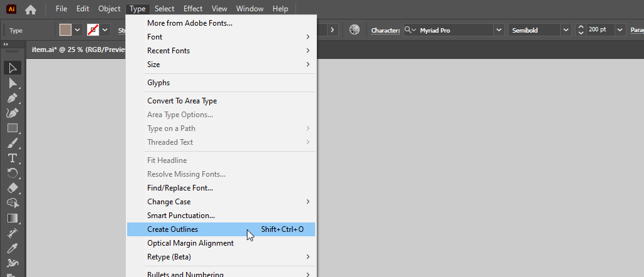
Task: Open the Help menu
Action: point(280,9)
